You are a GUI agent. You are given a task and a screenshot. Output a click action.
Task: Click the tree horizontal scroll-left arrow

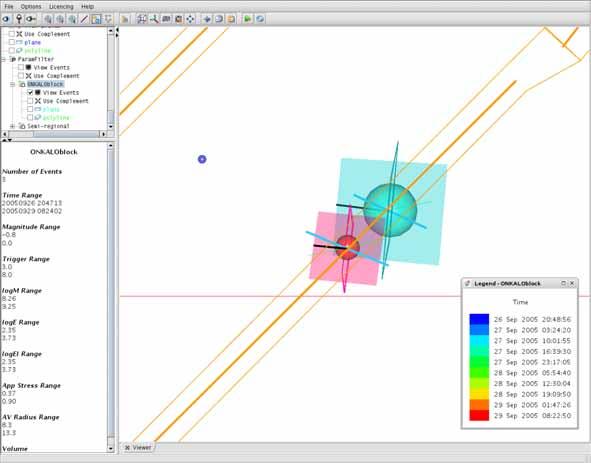click(5, 134)
